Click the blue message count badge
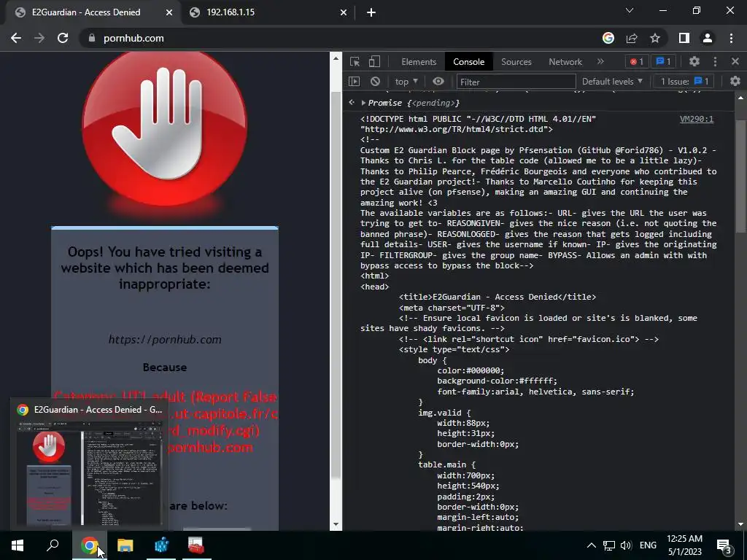 click(x=663, y=61)
